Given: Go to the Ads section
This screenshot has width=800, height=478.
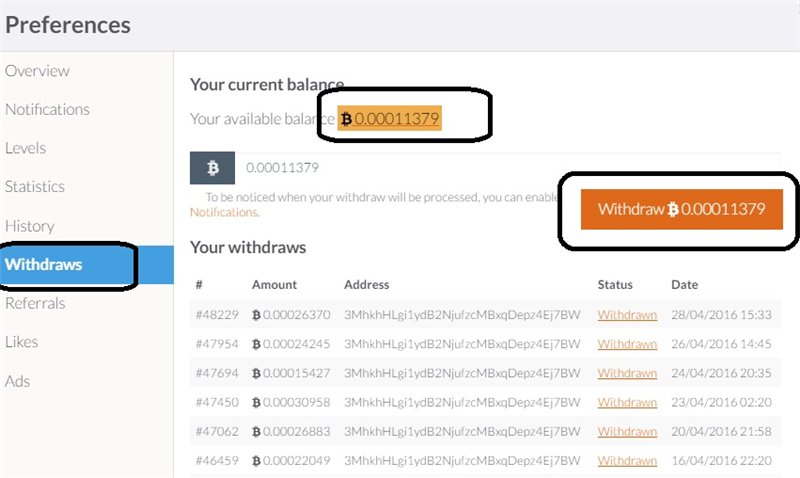Looking at the screenshot, I should [x=17, y=381].
